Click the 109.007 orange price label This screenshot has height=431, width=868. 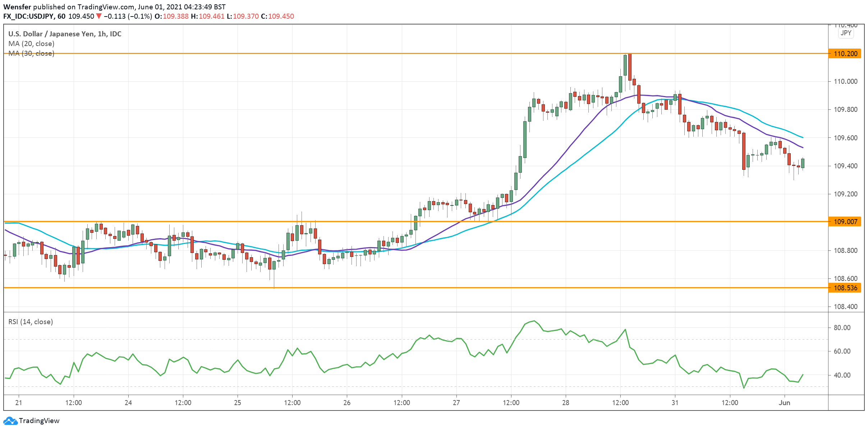click(845, 222)
